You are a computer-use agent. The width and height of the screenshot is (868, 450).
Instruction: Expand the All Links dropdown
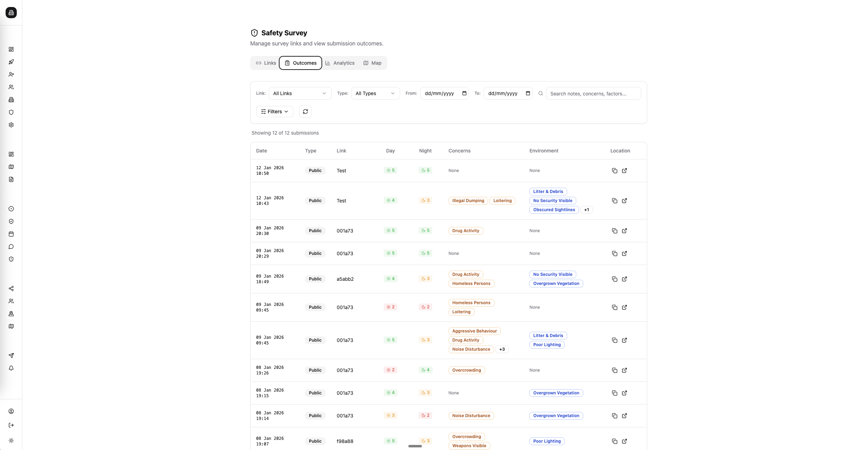(x=300, y=93)
